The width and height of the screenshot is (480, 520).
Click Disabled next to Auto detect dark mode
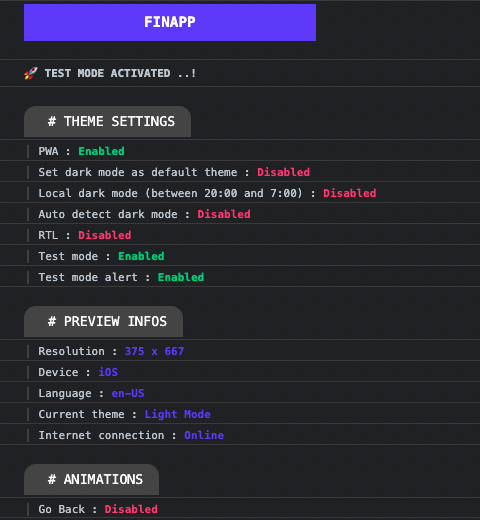pyautogui.click(x=224, y=214)
